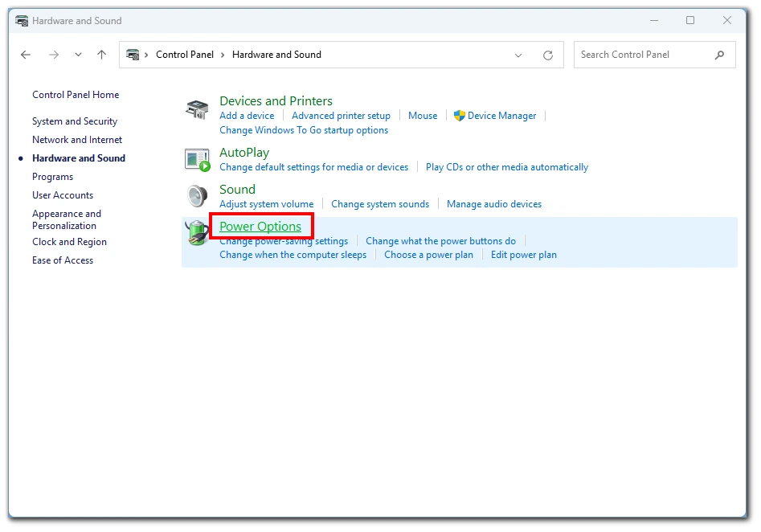This screenshot has height=532, width=761.
Task: Select the Hardware and Sound breadcrumb
Action: pos(276,55)
